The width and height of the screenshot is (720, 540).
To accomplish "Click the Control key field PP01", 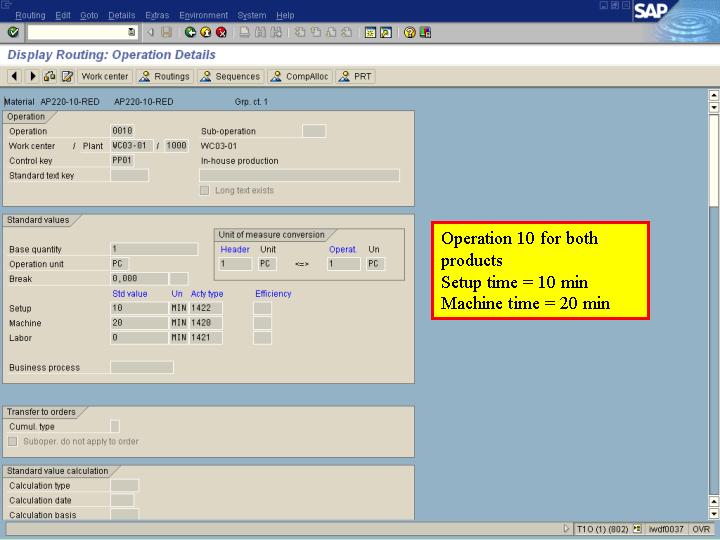I will (123, 160).
